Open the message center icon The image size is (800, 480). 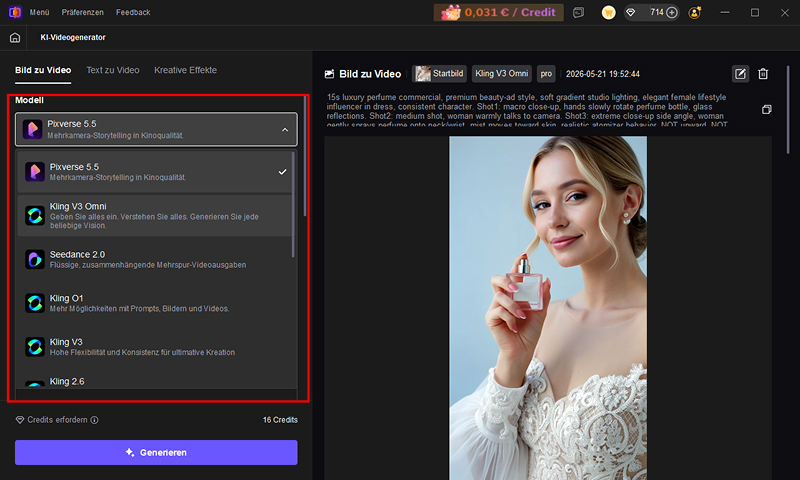pyautogui.click(x=579, y=12)
